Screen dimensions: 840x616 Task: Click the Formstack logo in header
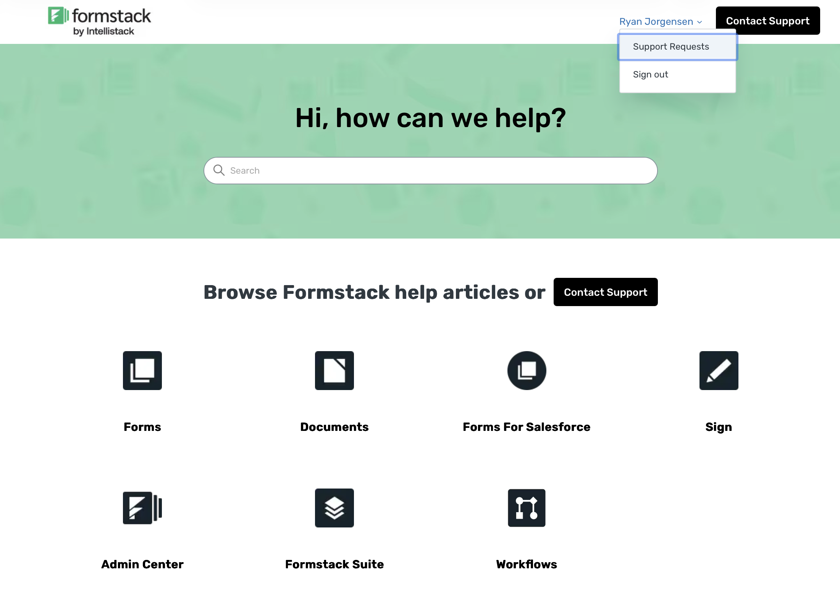point(99,21)
